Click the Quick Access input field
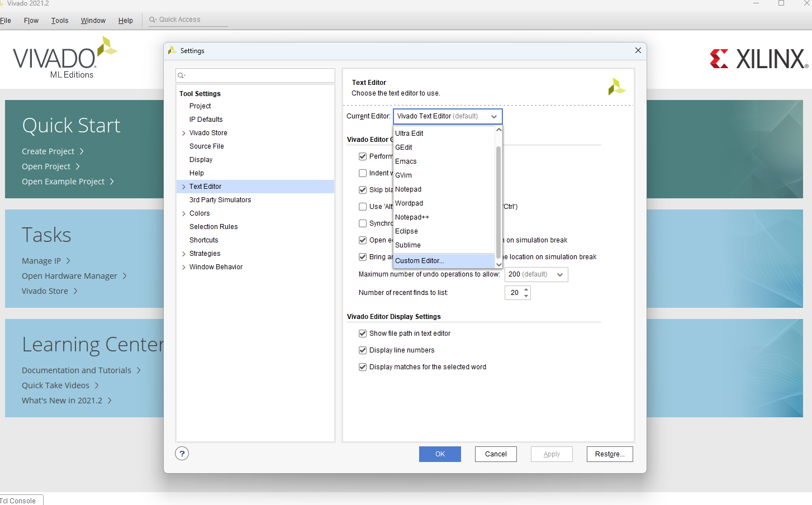Viewport: 812px width, 505px height. 188,20
